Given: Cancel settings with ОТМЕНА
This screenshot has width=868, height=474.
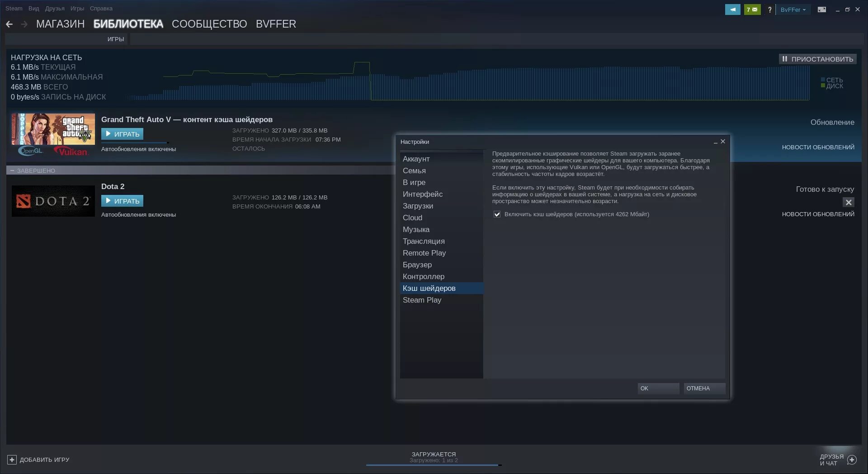Looking at the screenshot, I should 704,389.
